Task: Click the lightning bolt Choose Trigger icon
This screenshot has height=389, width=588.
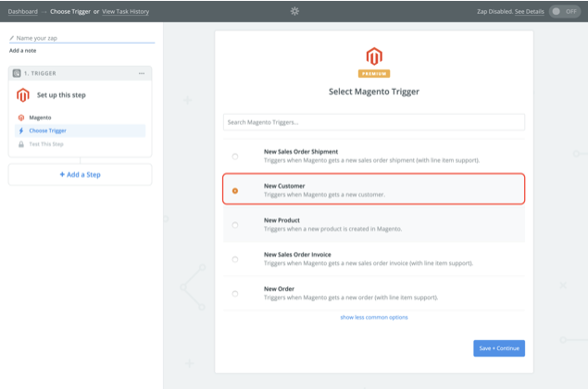Action: pyautogui.click(x=21, y=131)
